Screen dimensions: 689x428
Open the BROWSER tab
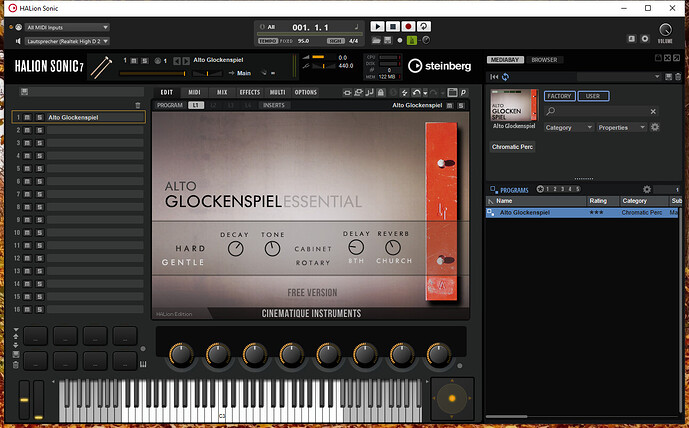coord(544,60)
